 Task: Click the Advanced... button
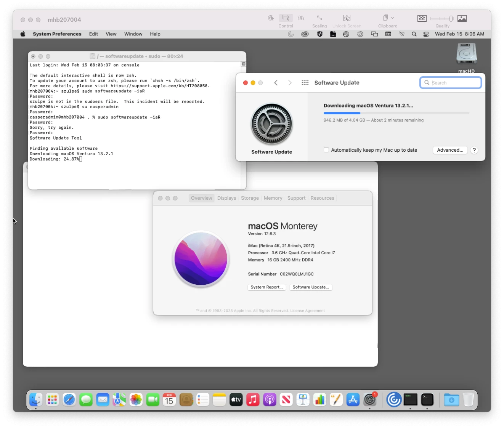point(450,150)
